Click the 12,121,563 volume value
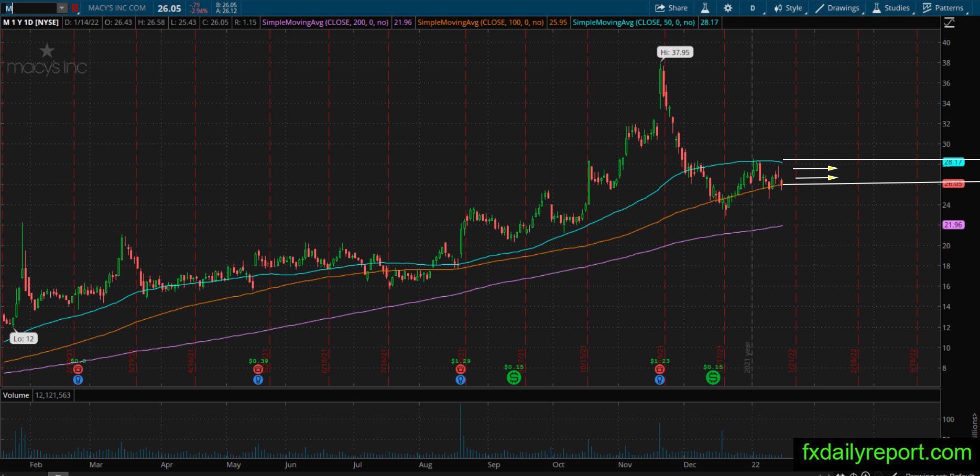The width and height of the screenshot is (980, 476). click(52, 395)
